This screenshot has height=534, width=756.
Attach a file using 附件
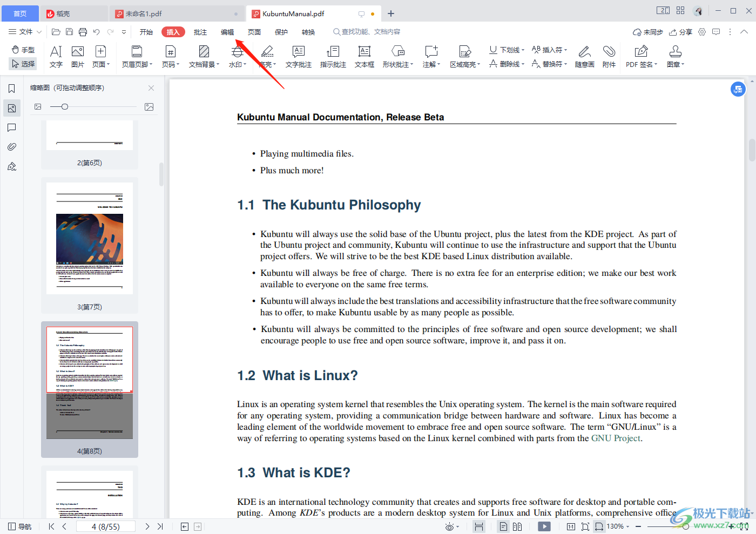(x=609, y=57)
